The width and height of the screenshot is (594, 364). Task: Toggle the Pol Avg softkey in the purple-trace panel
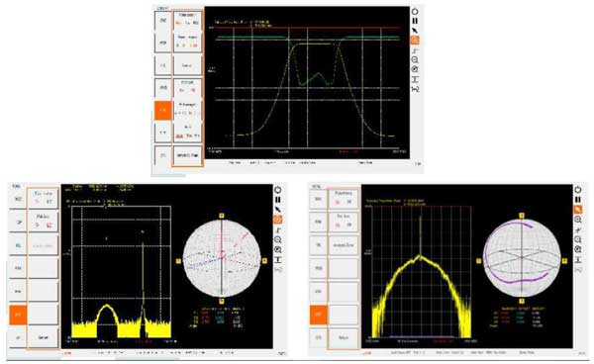pos(344,221)
